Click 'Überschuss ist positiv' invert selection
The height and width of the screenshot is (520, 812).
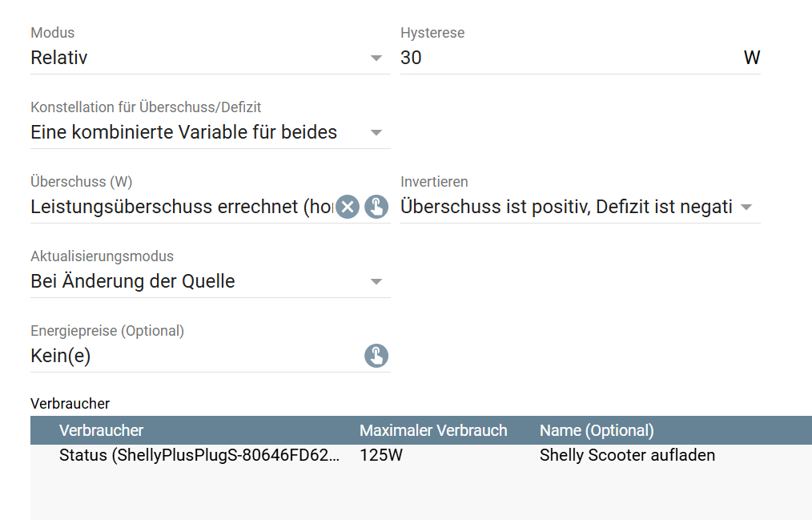pos(565,207)
